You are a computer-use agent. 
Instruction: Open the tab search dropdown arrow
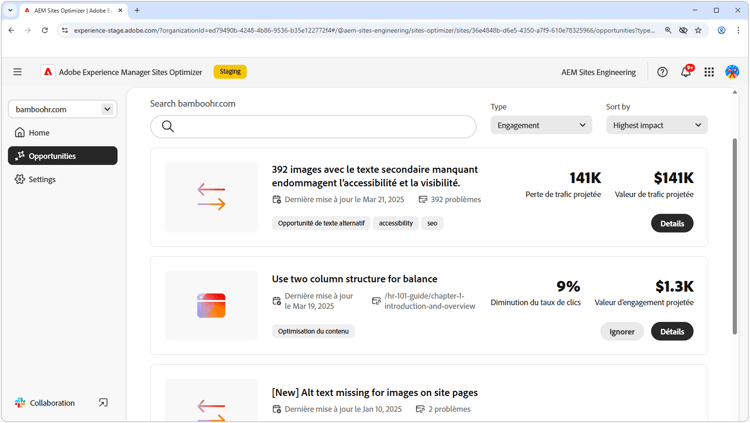click(10, 10)
